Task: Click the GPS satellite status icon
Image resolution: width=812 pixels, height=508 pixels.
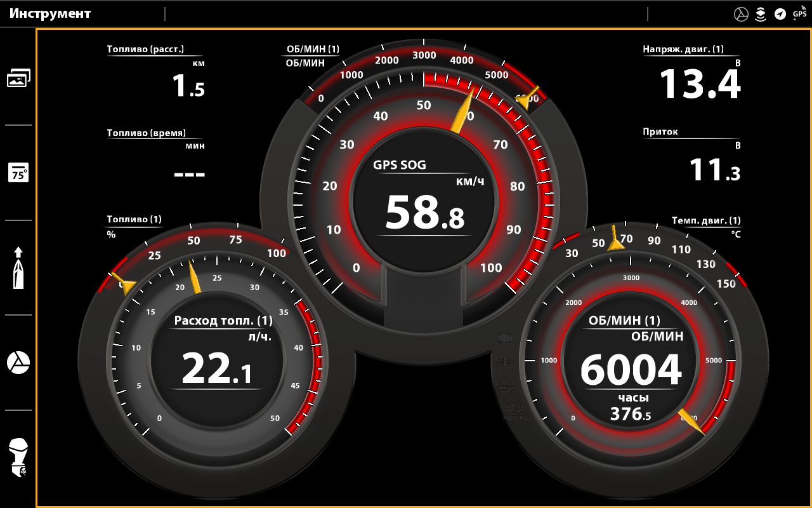Action: pyautogui.click(x=800, y=13)
